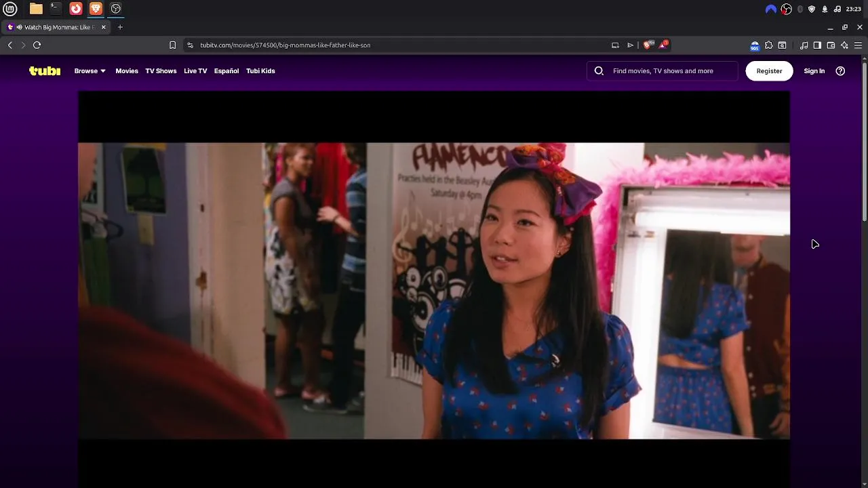Open the Brave Wallet icon
This screenshot has width=868, height=488.
pyautogui.click(x=831, y=45)
